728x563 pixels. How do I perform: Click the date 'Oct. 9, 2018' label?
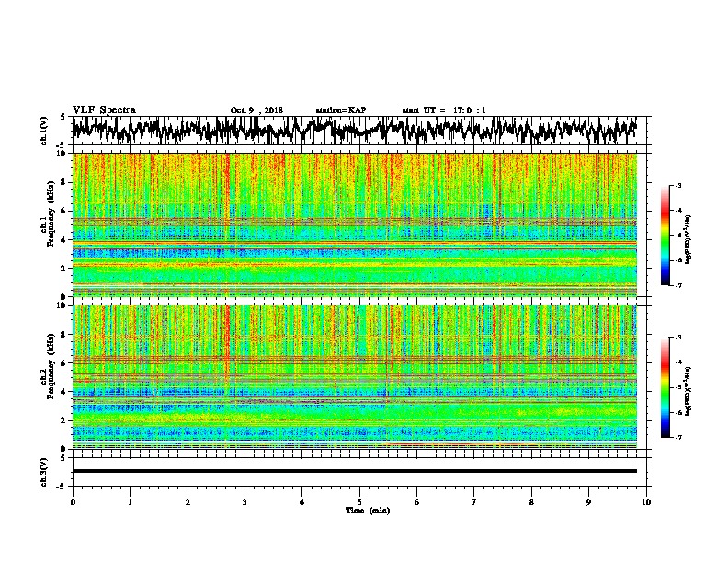(256, 110)
